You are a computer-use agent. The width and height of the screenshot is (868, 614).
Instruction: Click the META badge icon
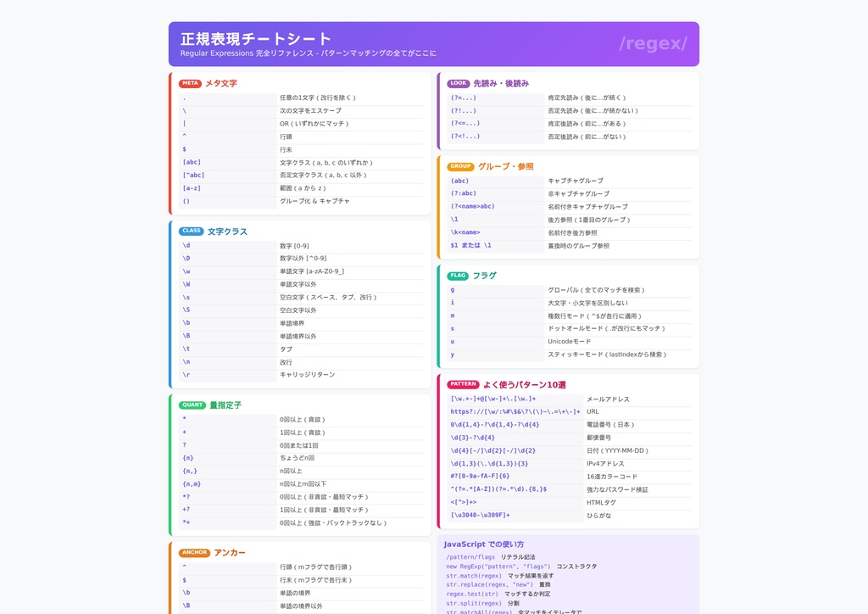tap(188, 84)
